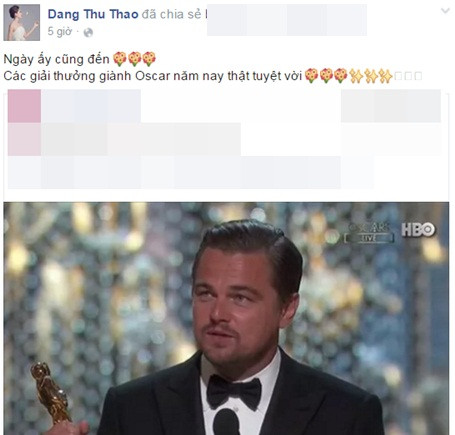Click the blurred author name in shared post
This screenshot has height=435, width=455.
[x=91, y=106]
